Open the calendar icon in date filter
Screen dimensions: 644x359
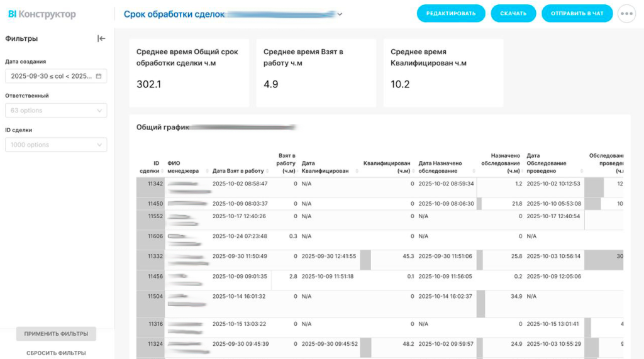99,76
